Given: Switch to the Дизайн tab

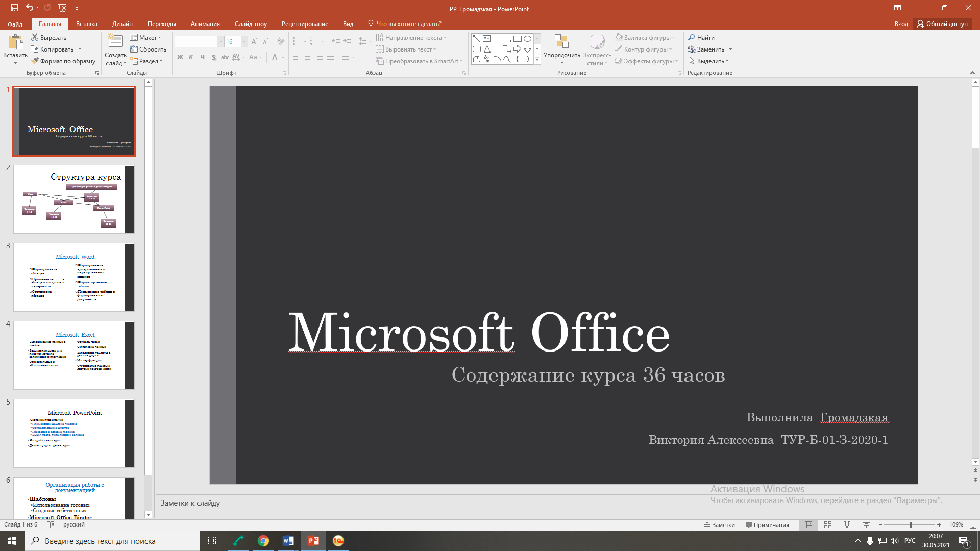Looking at the screenshot, I should (x=122, y=24).
